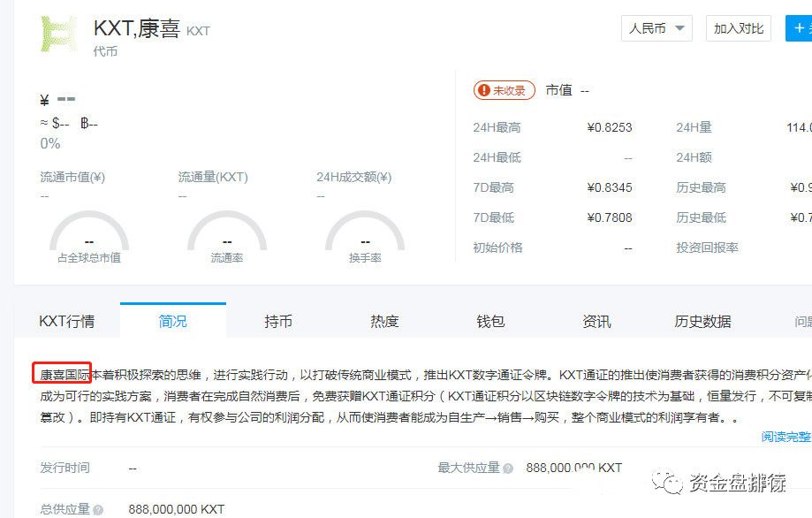The height and width of the screenshot is (518, 812).
Task: Click the blue plus button at top right
Action: coord(799,28)
